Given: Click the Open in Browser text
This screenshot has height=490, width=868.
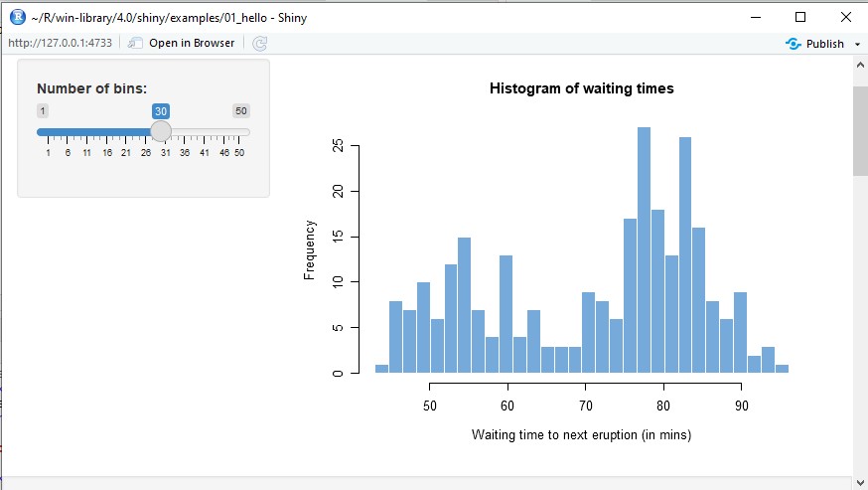Looking at the screenshot, I should 192,43.
